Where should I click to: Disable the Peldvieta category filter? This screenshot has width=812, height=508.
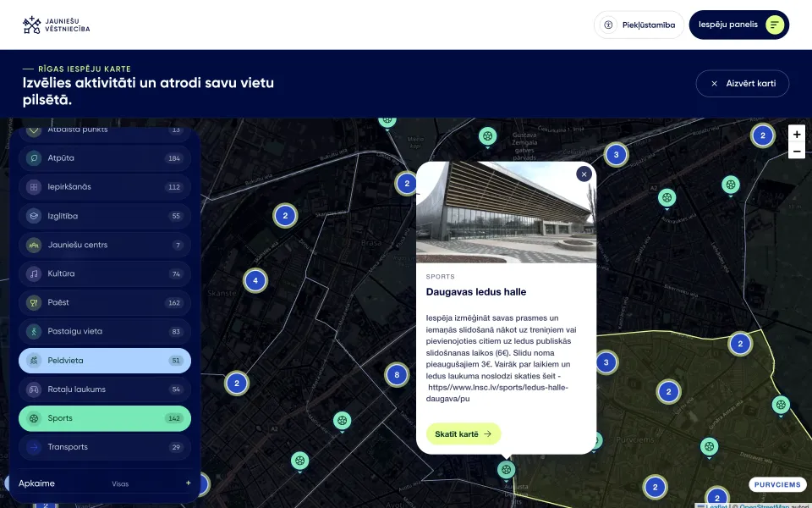pyautogui.click(x=105, y=361)
